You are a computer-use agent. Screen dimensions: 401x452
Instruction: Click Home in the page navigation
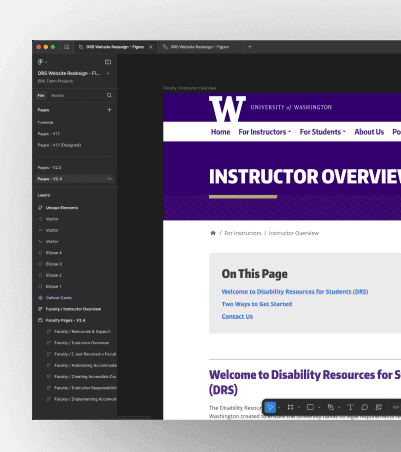220,132
